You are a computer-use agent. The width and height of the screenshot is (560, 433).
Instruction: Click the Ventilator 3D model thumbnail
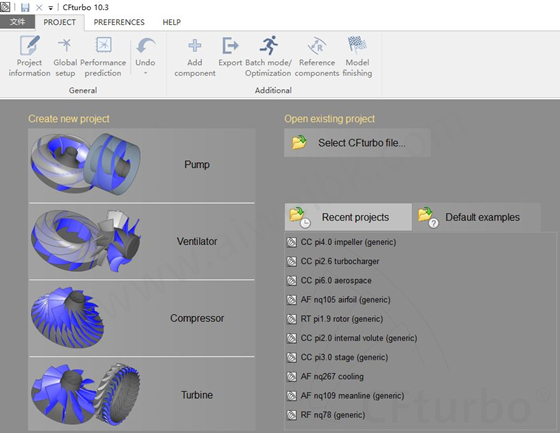point(86,241)
